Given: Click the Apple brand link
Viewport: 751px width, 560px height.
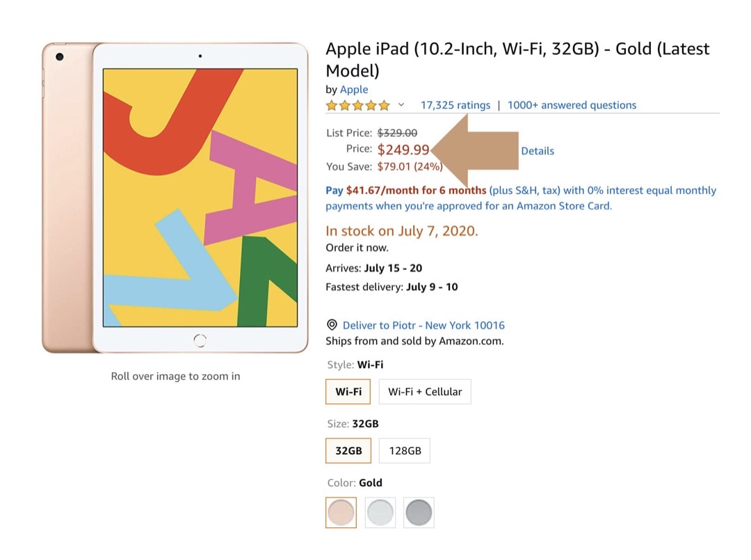Looking at the screenshot, I should [x=354, y=90].
